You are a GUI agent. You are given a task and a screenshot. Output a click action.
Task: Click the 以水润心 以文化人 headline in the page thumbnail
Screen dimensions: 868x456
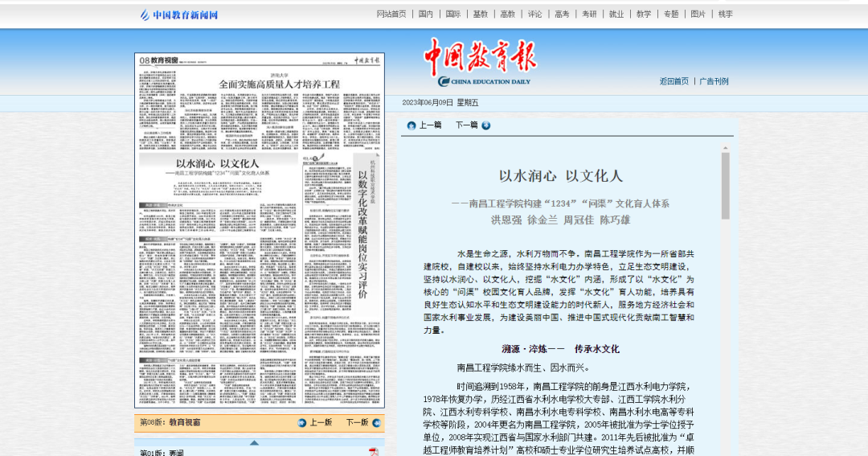pyautogui.click(x=217, y=163)
